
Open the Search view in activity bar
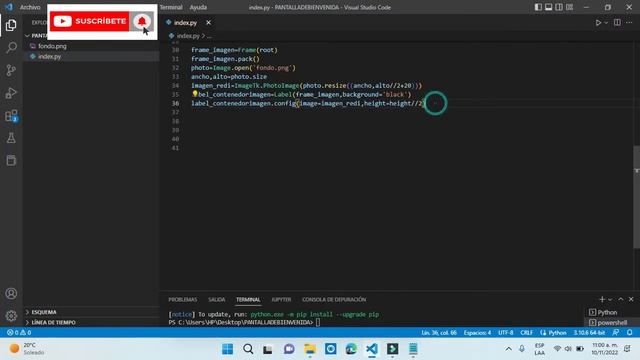click(x=11, y=47)
